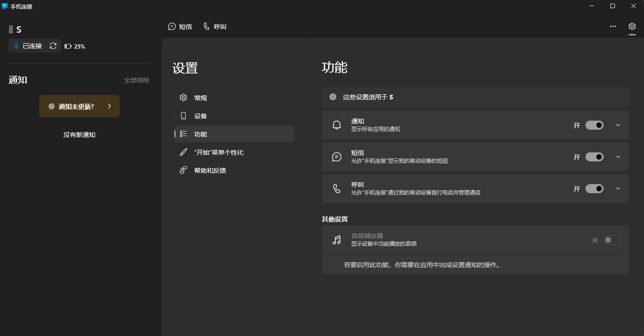Viewport: 644px width, 336px height.
Task: Click the bell icon in 通知 row
Action: click(337, 125)
